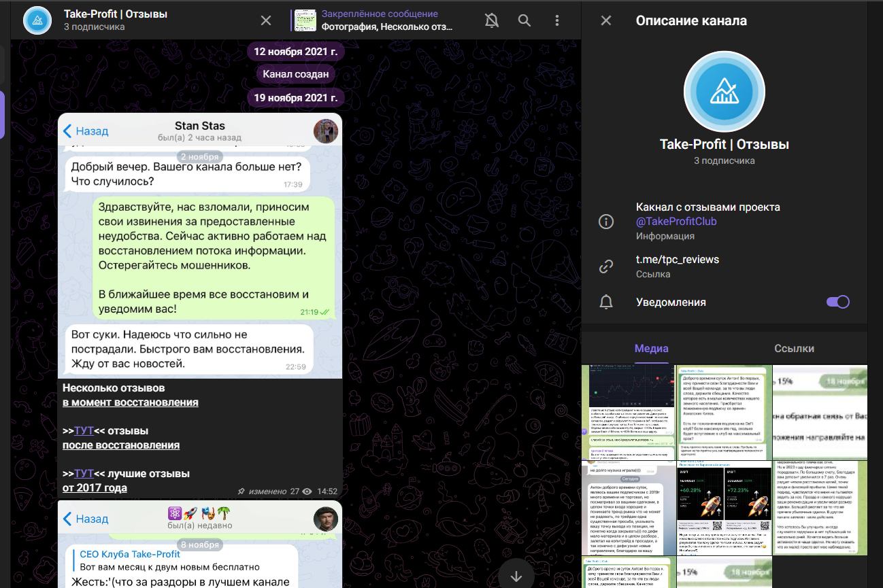Screen dimensions: 883x588
Task: Open the second ТУТ best reviews link
Action: pyautogui.click(x=84, y=474)
